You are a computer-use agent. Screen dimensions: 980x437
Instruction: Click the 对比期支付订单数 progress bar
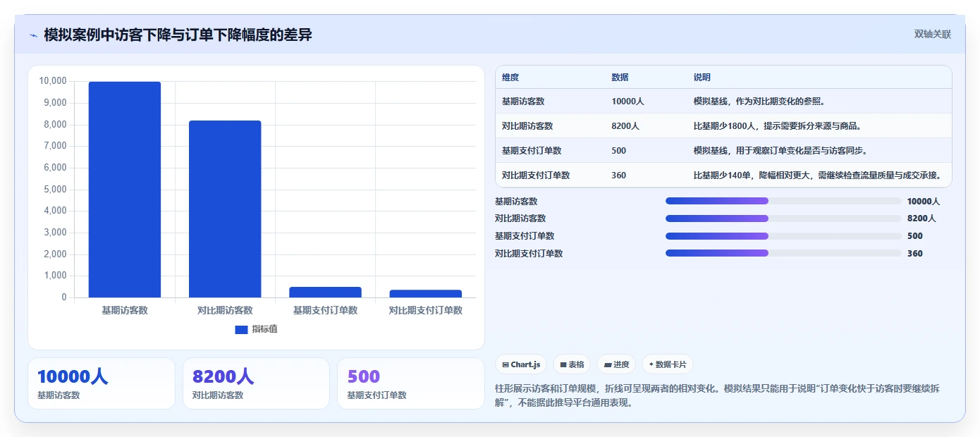click(x=783, y=254)
